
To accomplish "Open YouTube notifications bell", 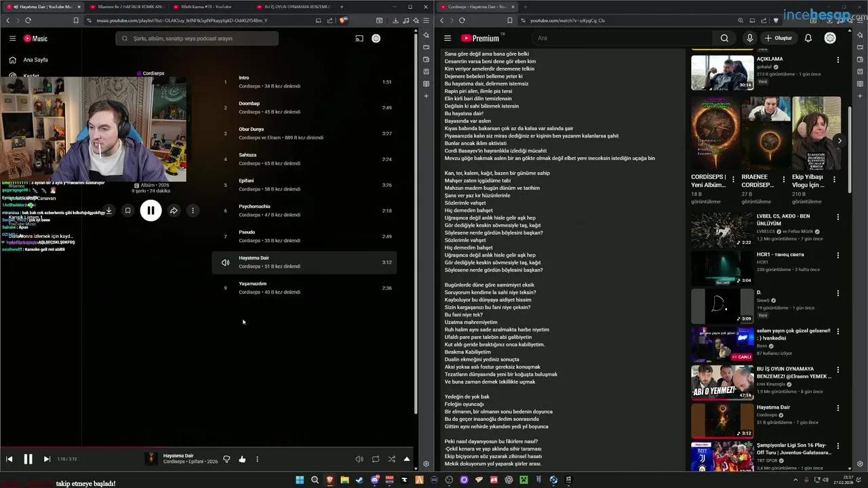I will tap(808, 38).
